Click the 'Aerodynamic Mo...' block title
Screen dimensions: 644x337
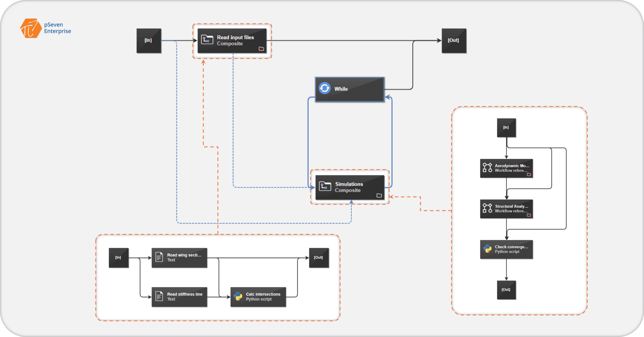512,165
